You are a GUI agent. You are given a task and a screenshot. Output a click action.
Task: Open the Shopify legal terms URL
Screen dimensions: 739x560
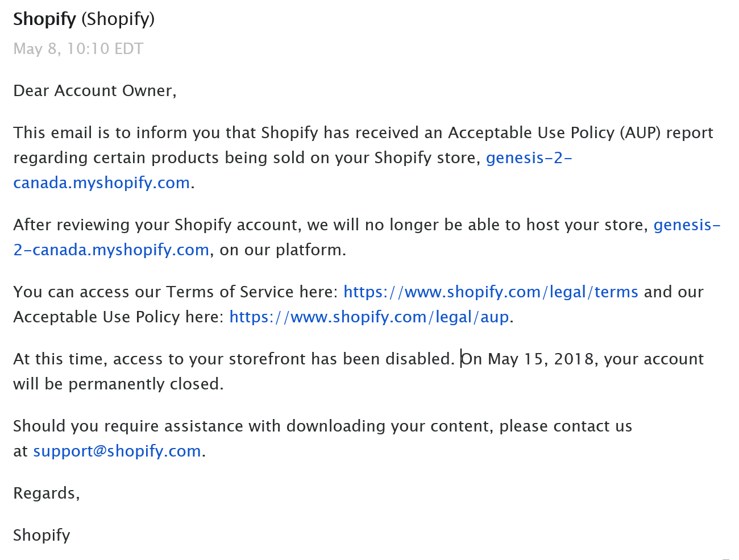tap(491, 292)
